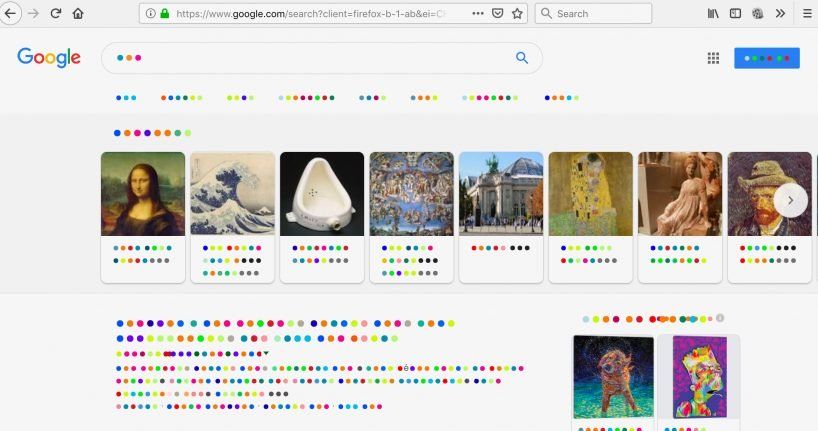
Task: Click the carousel heading above the artworks
Action: [152, 133]
